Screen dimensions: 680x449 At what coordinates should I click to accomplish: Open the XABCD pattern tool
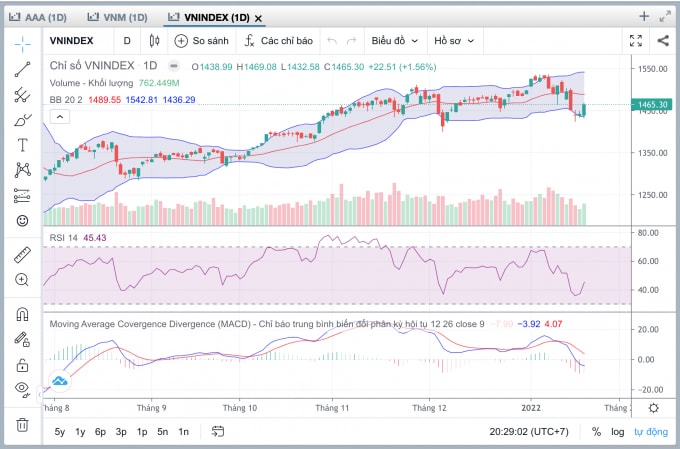(x=22, y=170)
